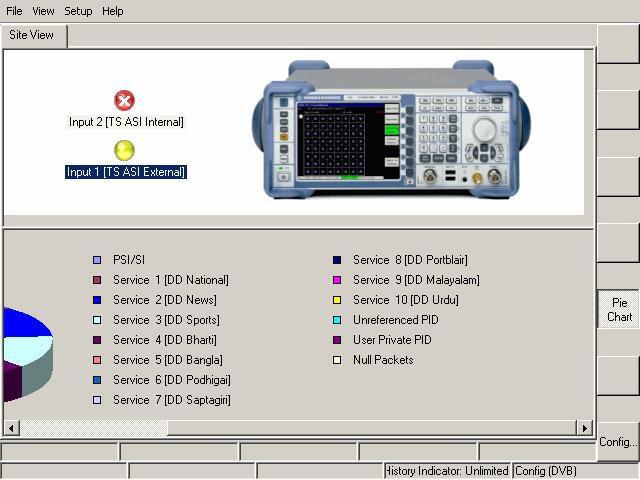The image size is (640, 480).
Task: Open the Help menu
Action: coord(113,11)
